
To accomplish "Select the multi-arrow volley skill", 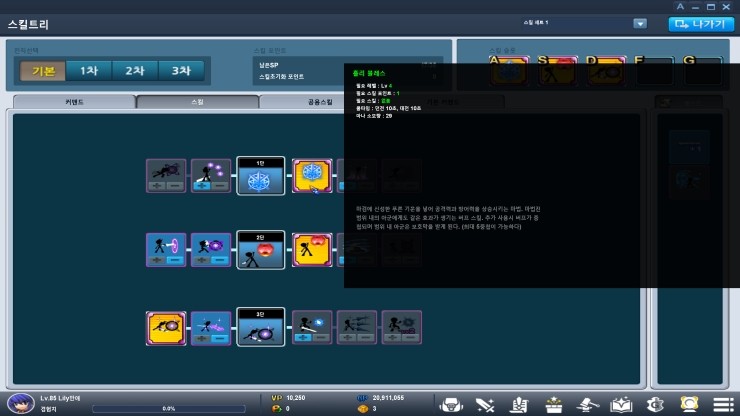I will pos(357,327).
